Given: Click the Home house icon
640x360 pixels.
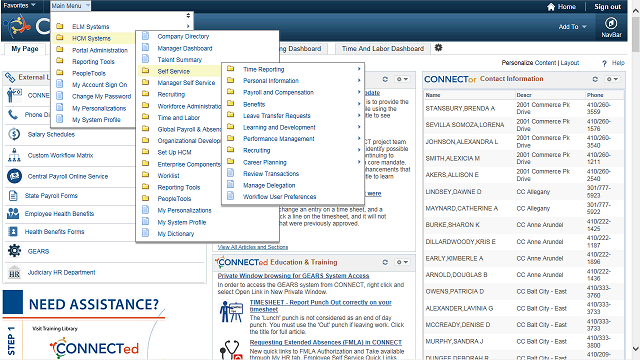Looking at the screenshot, I should pyautogui.click(x=551, y=7).
